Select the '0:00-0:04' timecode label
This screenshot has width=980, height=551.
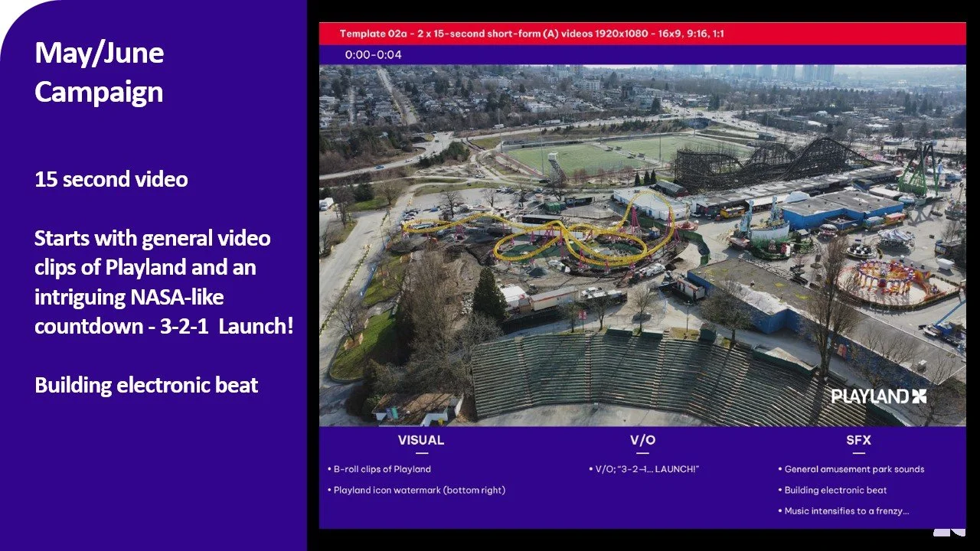click(x=373, y=54)
